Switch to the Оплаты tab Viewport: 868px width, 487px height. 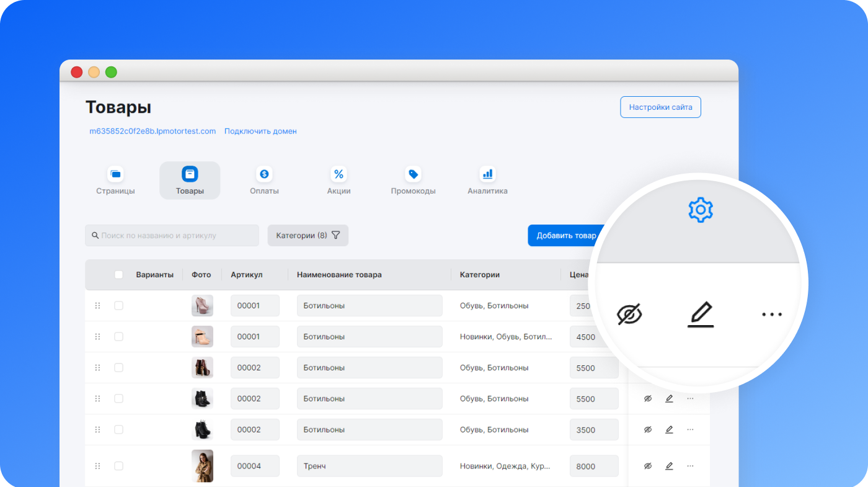coord(264,181)
